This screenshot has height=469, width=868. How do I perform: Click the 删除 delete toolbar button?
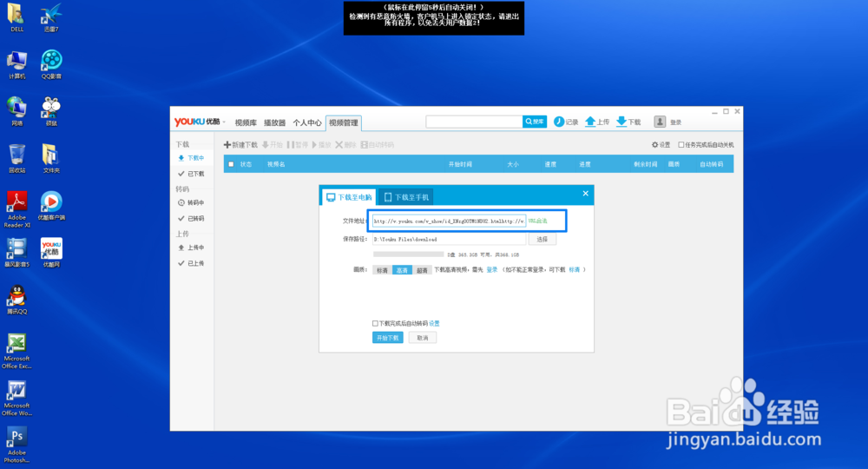[346, 145]
